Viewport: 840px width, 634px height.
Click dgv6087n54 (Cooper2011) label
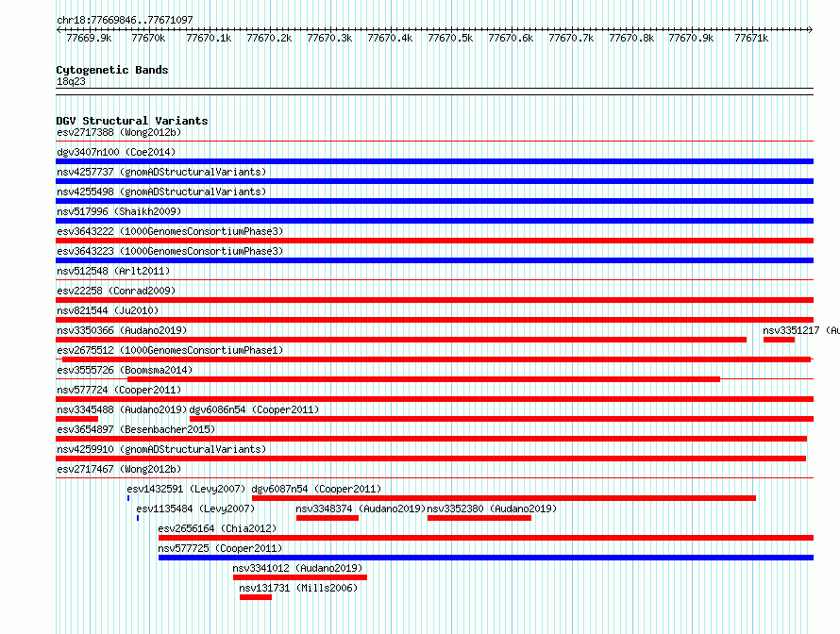316,489
